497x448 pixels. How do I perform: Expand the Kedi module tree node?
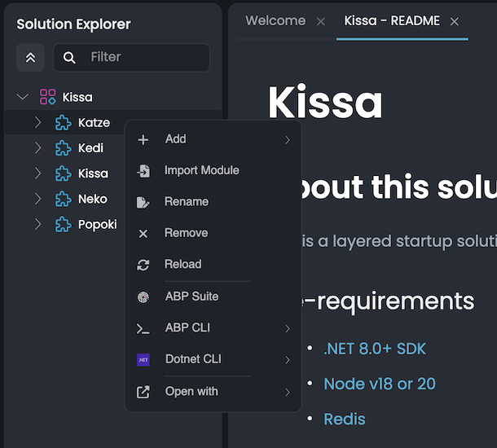tap(37, 148)
